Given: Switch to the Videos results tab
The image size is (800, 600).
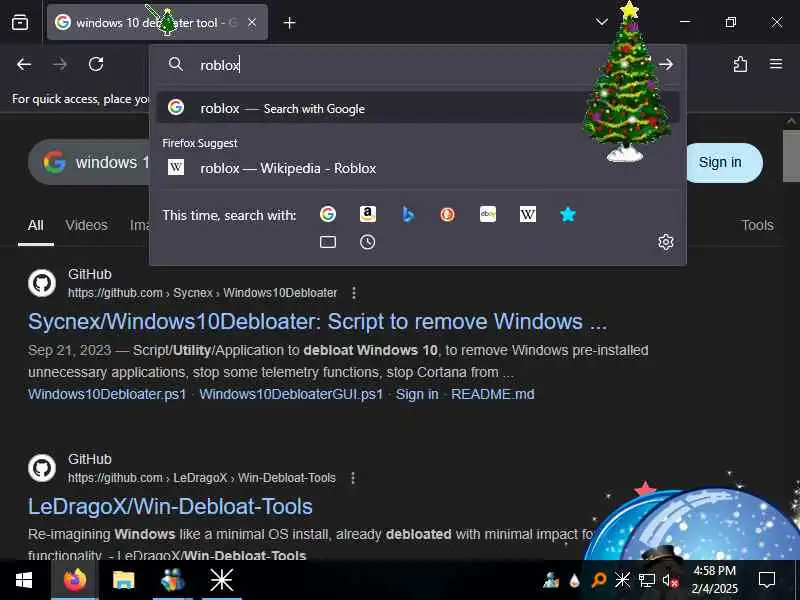Looking at the screenshot, I should point(86,226).
